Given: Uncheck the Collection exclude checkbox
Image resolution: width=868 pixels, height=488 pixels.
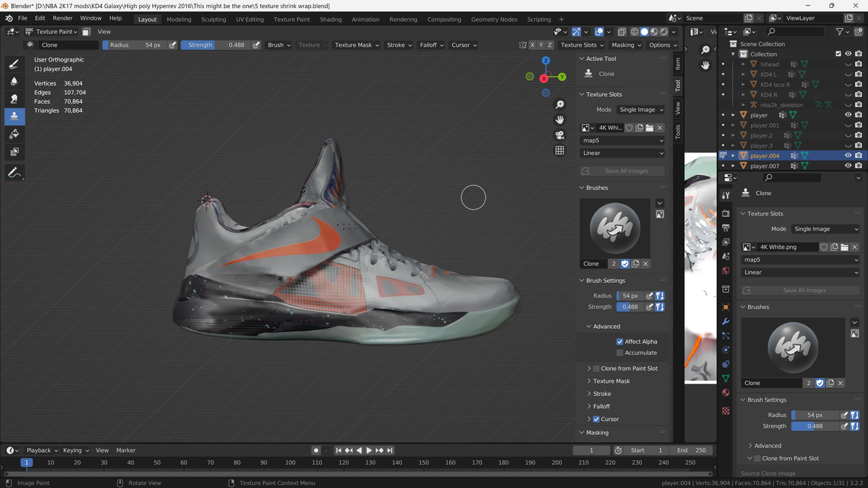Looking at the screenshot, I should 838,54.
